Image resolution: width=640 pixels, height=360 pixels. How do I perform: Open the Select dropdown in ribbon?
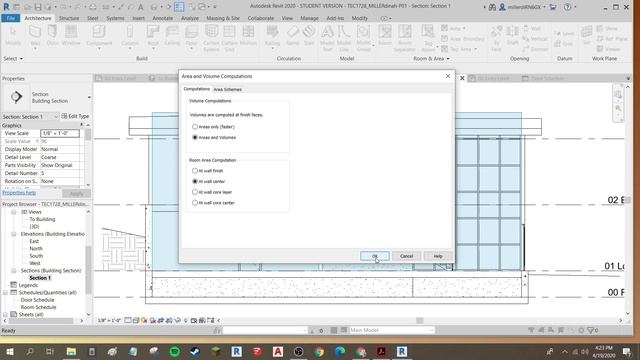click(x=13, y=59)
